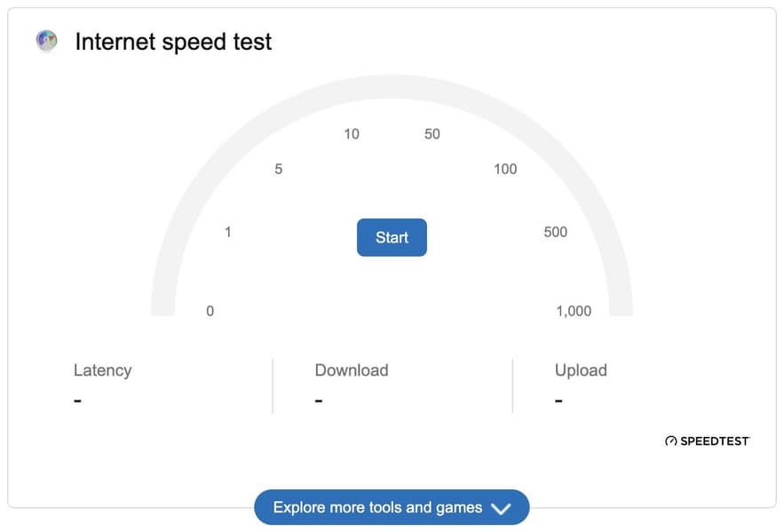Click the dash value under Upload
The height and width of the screenshot is (532, 784).
point(558,401)
